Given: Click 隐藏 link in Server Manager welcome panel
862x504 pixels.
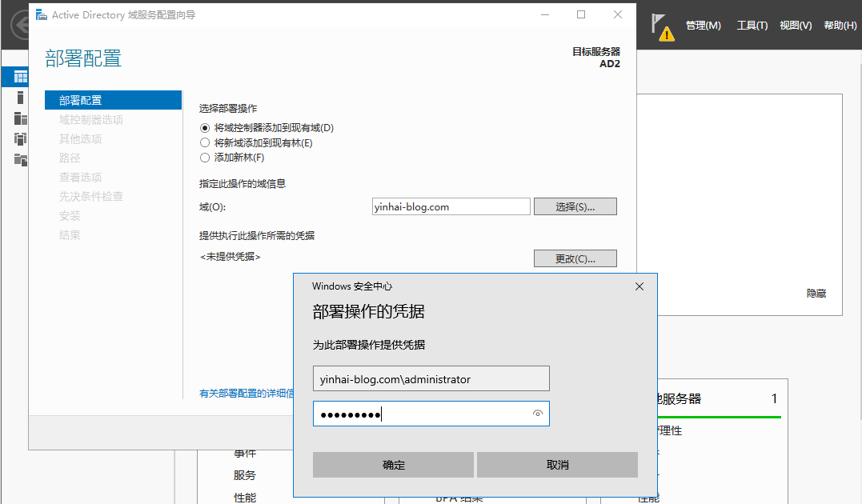Looking at the screenshot, I should (x=816, y=294).
